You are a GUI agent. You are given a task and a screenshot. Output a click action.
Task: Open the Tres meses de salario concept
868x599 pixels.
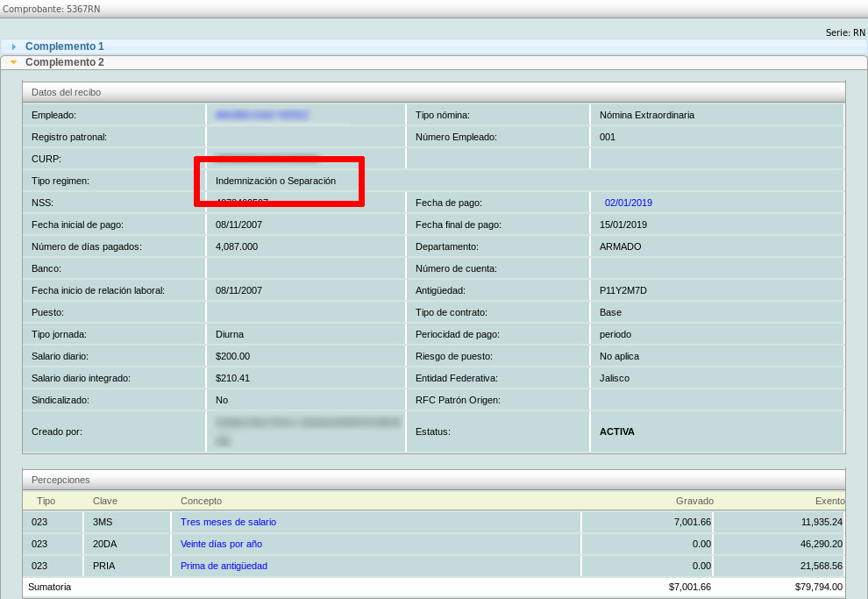pos(228,522)
